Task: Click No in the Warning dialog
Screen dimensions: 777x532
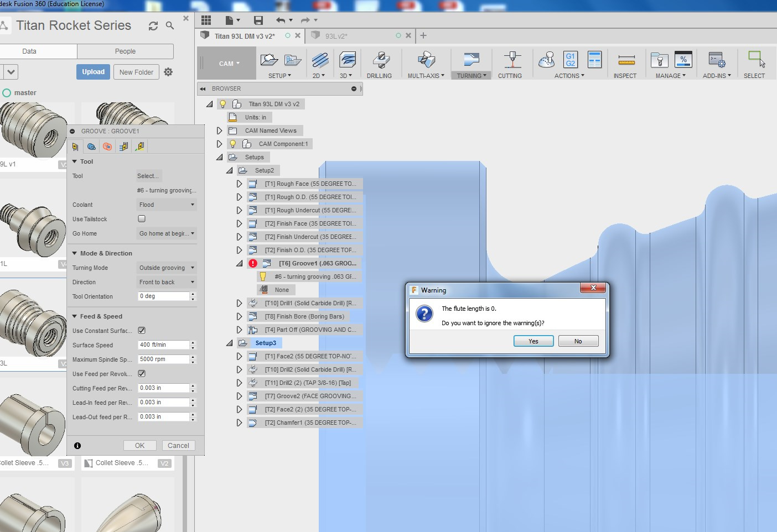Action: pos(578,341)
